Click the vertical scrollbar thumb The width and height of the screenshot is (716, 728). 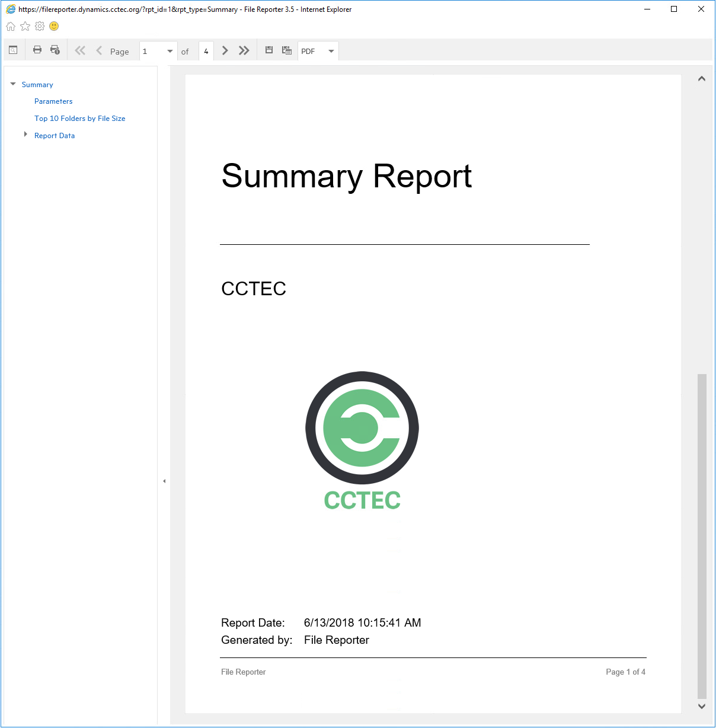click(x=702, y=537)
